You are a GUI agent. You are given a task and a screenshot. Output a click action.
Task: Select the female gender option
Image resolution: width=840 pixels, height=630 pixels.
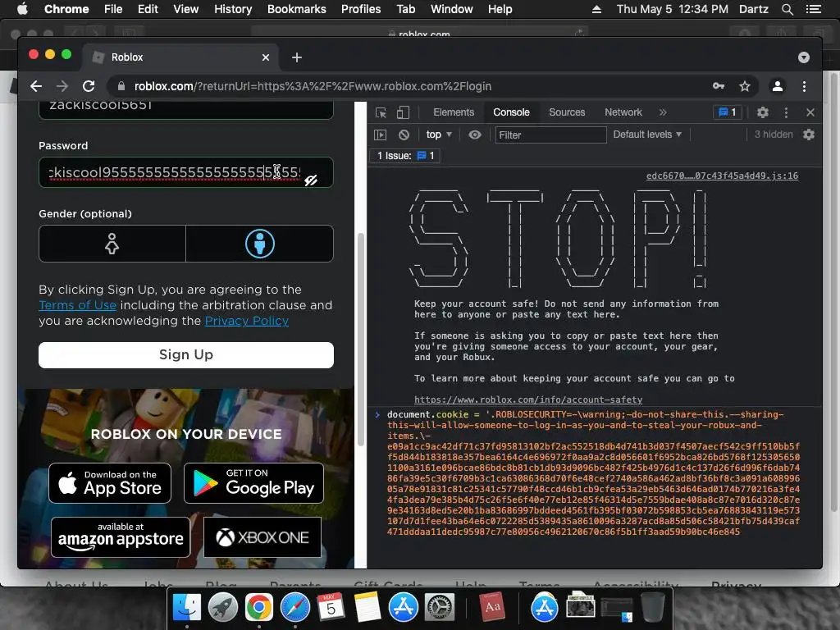point(112,244)
